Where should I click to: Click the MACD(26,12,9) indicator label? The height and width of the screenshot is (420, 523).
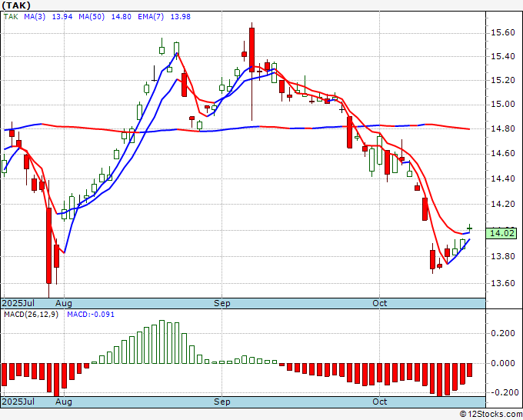point(31,315)
